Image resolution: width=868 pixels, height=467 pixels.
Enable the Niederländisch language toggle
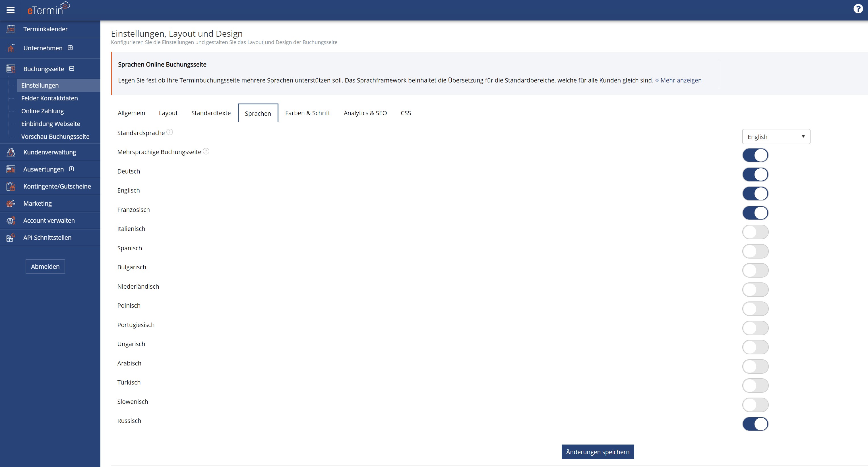[x=755, y=290]
